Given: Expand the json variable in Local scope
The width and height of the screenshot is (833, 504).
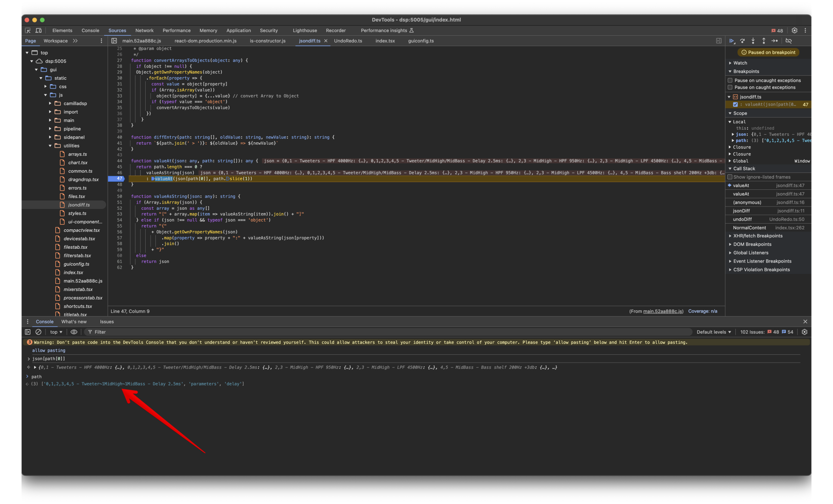Looking at the screenshot, I should tap(733, 135).
